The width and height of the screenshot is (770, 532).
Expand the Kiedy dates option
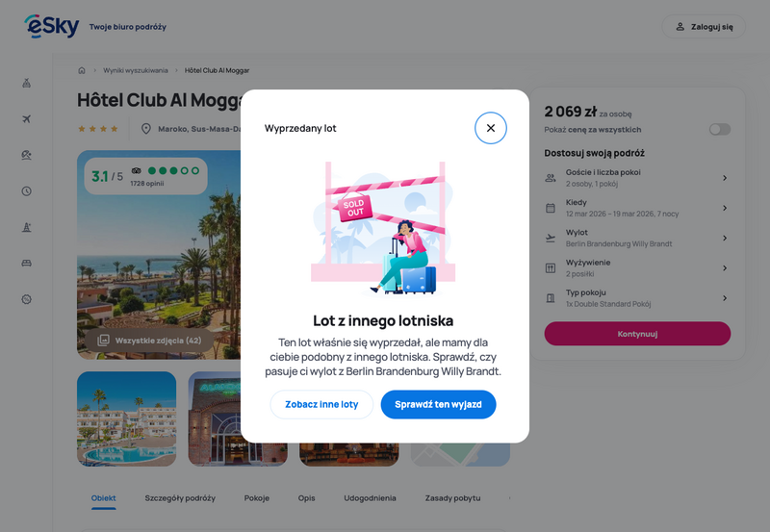point(637,208)
